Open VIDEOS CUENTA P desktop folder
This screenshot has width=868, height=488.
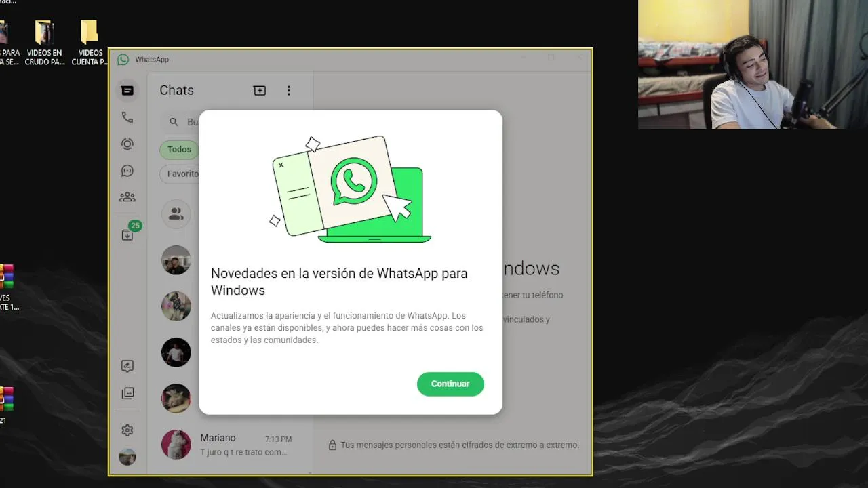point(90,43)
